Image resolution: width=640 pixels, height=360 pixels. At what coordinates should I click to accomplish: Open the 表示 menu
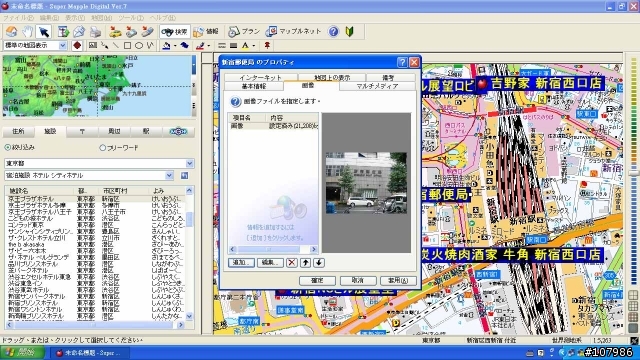(75, 18)
